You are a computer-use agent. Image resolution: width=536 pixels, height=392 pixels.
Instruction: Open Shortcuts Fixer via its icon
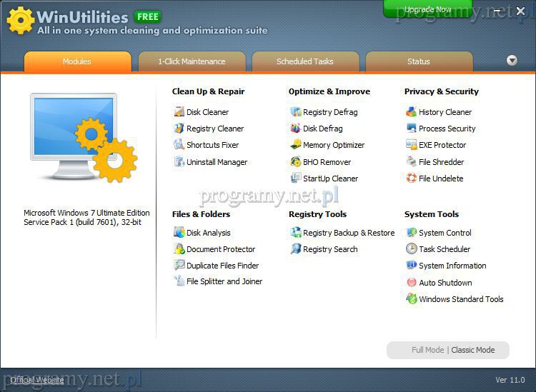179,145
